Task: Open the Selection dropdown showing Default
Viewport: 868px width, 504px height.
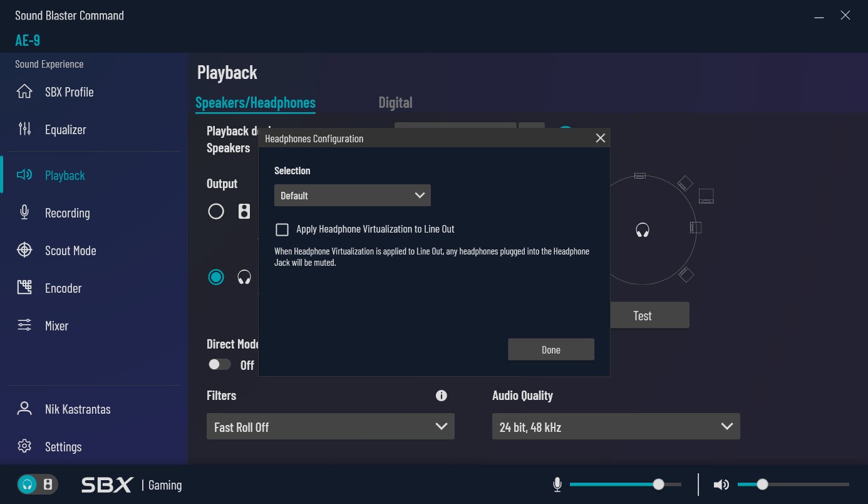Action: tap(353, 196)
